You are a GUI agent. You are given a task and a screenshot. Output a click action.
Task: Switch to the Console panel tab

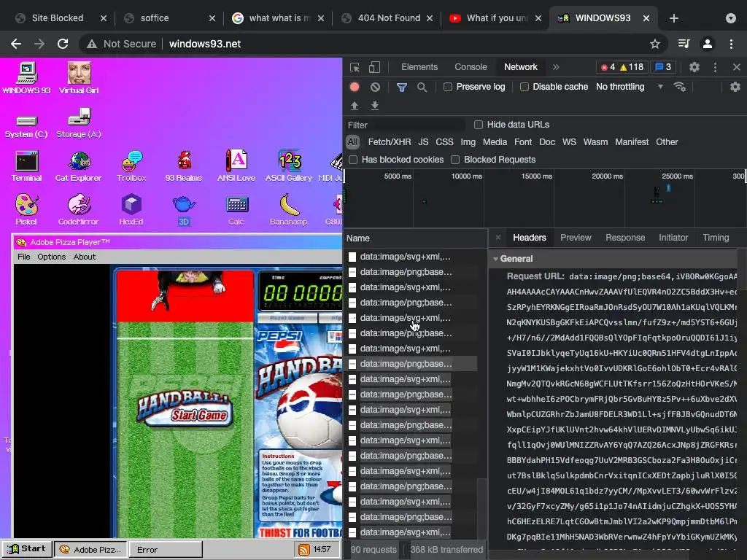point(471,67)
